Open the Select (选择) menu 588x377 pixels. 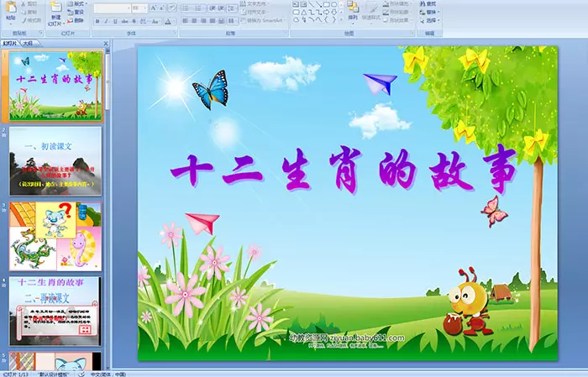[x=429, y=20]
